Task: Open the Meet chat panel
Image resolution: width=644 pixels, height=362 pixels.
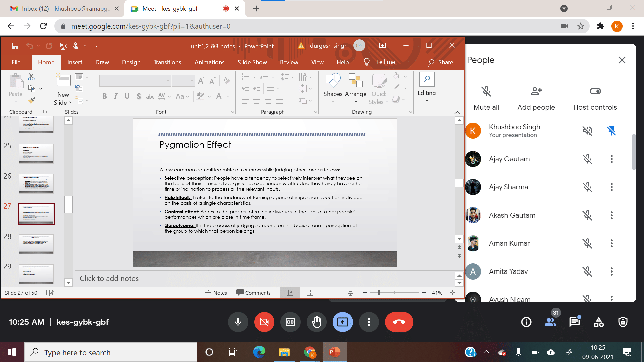Action: tap(574, 322)
